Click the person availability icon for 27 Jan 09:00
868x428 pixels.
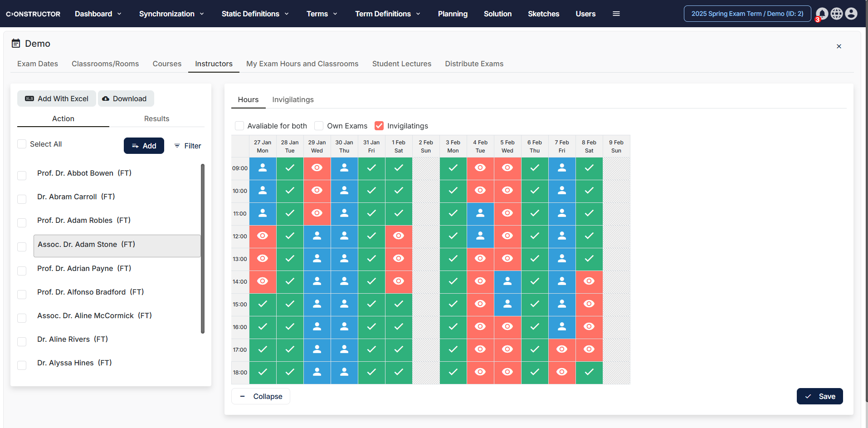263,168
